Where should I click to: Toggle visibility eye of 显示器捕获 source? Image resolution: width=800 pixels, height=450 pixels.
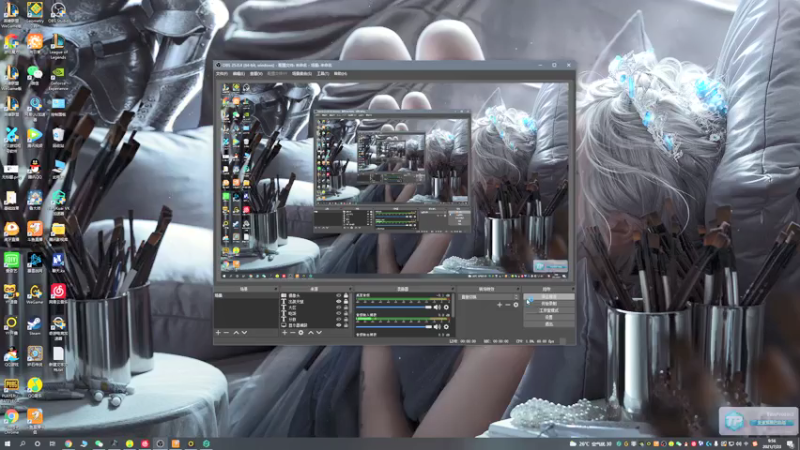tap(339, 325)
